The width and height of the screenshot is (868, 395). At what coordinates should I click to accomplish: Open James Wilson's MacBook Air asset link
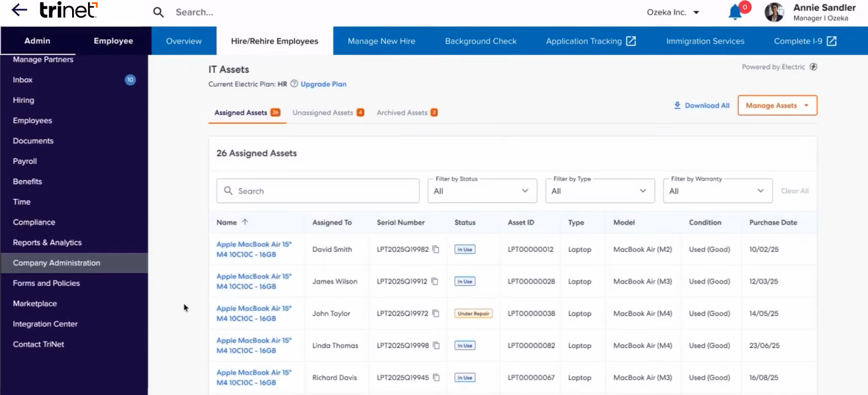(x=254, y=281)
